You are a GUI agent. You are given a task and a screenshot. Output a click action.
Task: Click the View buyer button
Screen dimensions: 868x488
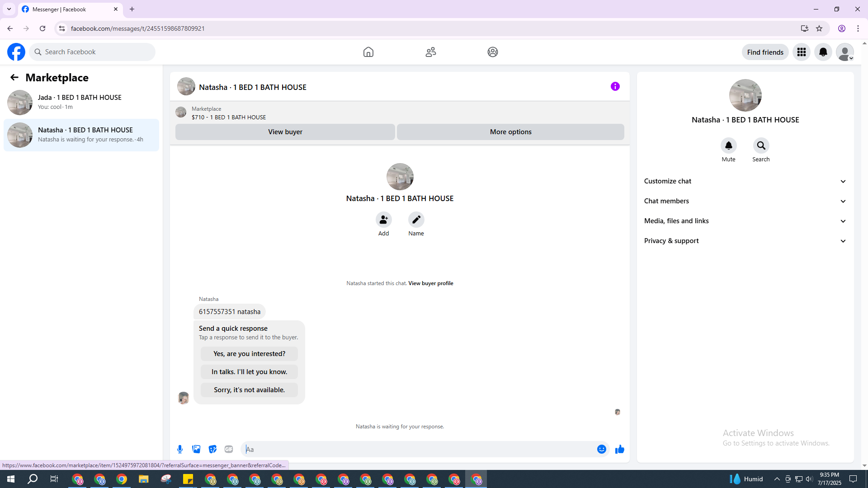[285, 132]
